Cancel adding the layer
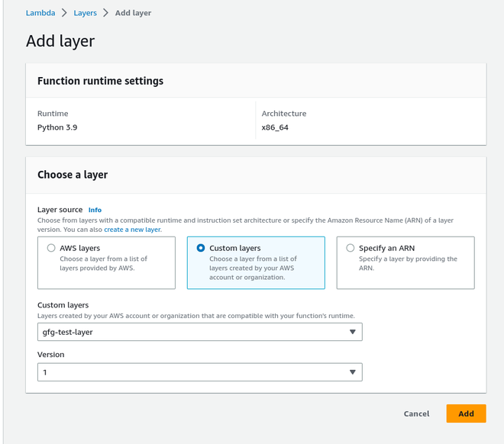This screenshot has height=444, width=504. tap(416, 413)
